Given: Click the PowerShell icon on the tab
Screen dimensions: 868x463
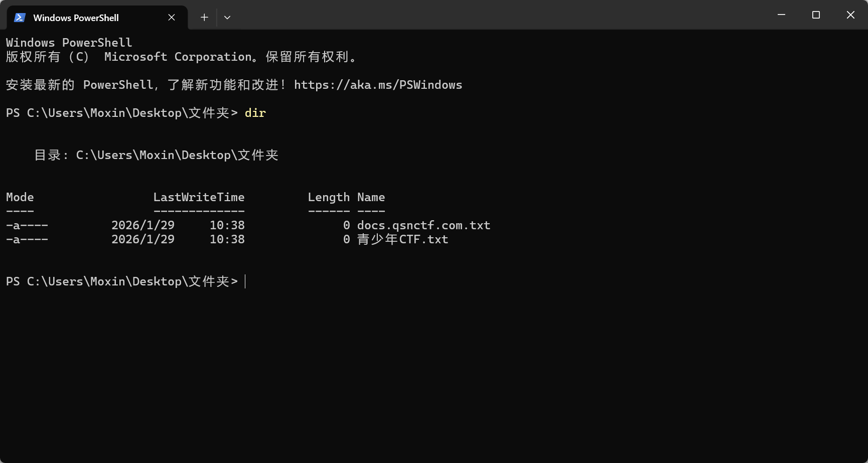Looking at the screenshot, I should [x=20, y=18].
